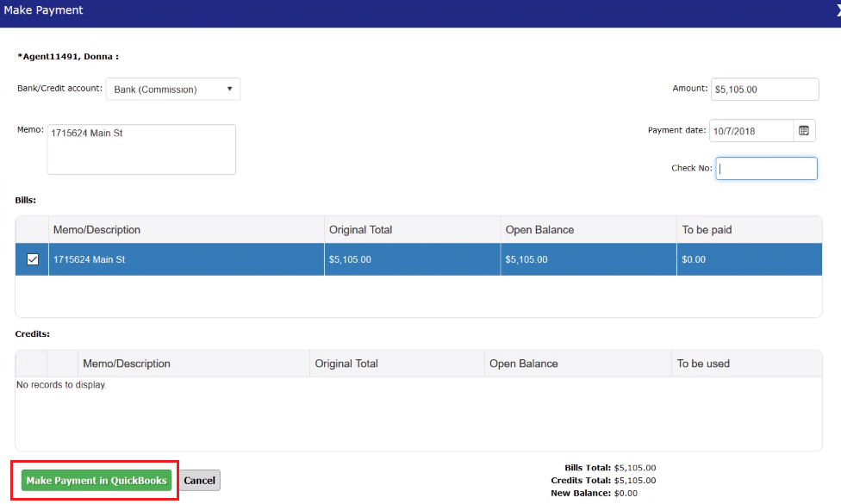Viewport: 841px width, 504px height.
Task: Uncheck the 1715624 Main St bill checkbox
Action: pos(33,259)
